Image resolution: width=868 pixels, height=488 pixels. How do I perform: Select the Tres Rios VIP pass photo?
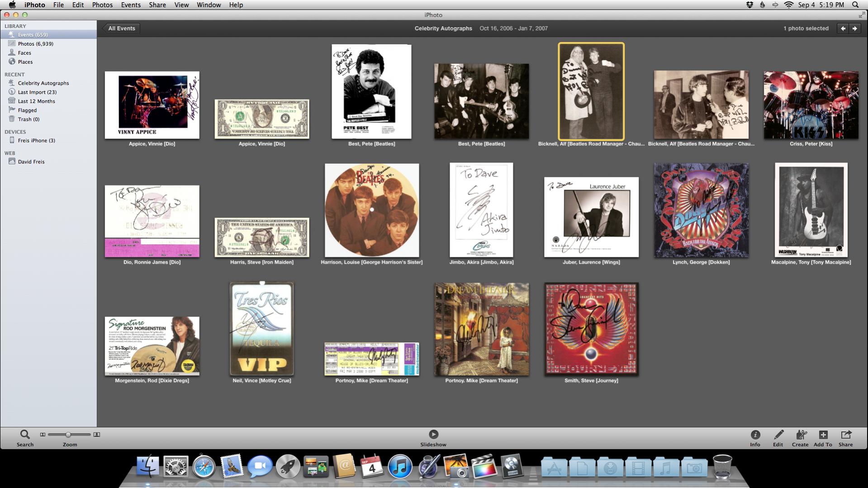point(262,329)
